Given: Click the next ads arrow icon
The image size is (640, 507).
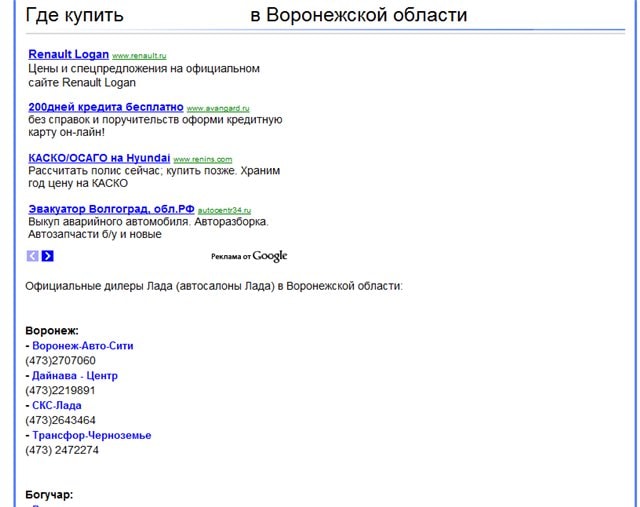Looking at the screenshot, I should [47, 256].
